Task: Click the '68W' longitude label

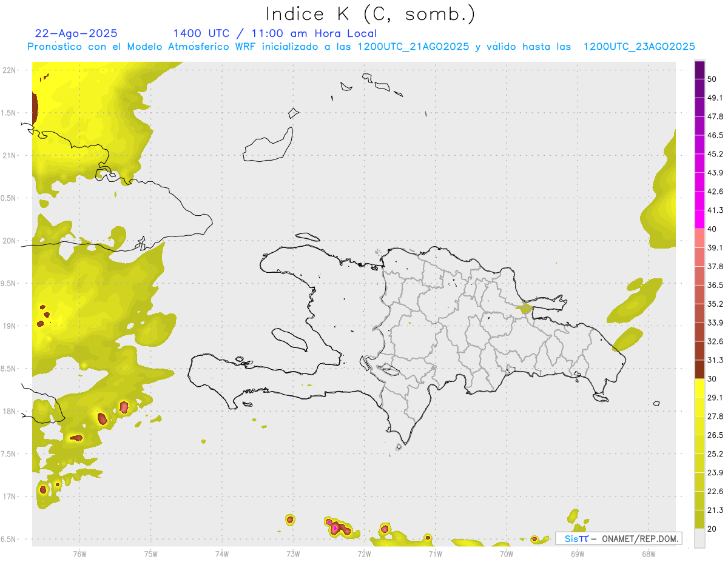Action: click(x=649, y=554)
